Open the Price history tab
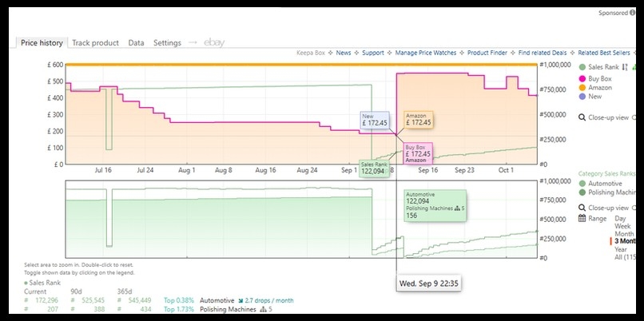 42,42
